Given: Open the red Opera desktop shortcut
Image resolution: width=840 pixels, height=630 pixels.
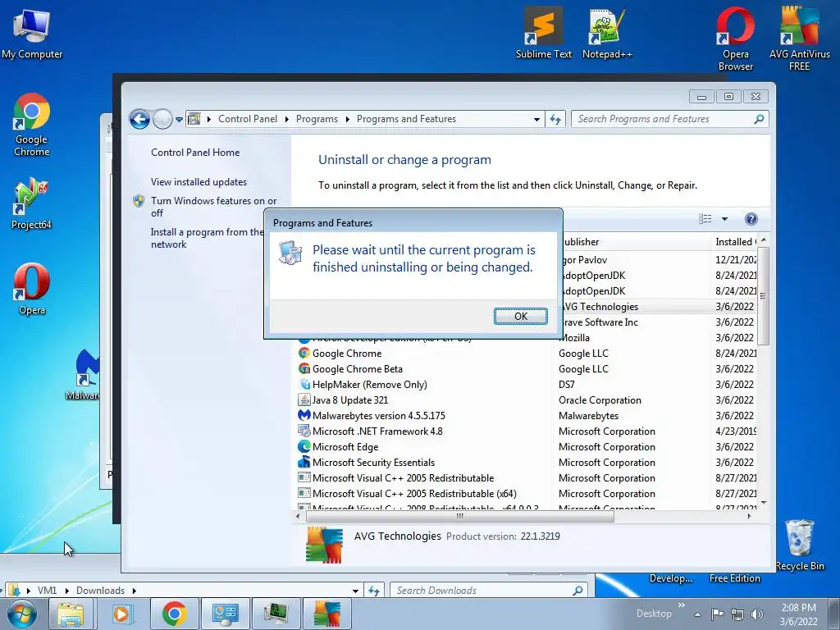Looking at the screenshot, I should pos(32,290).
